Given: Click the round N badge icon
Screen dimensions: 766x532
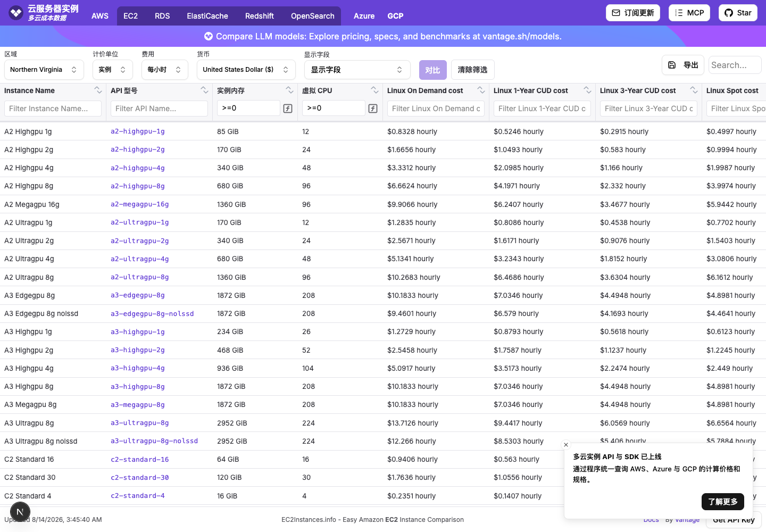Looking at the screenshot, I should pos(20,512).
